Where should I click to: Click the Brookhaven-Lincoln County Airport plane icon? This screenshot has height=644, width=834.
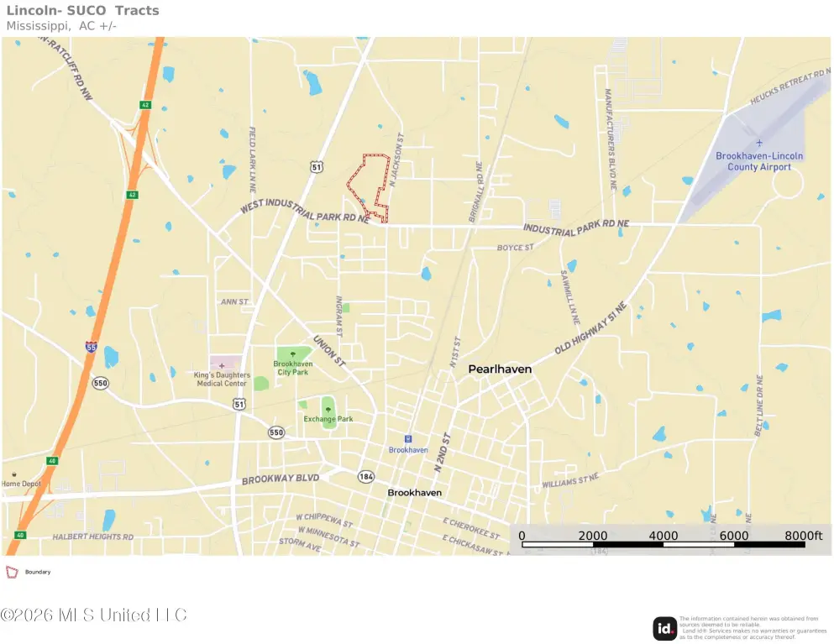click(759, 144)
